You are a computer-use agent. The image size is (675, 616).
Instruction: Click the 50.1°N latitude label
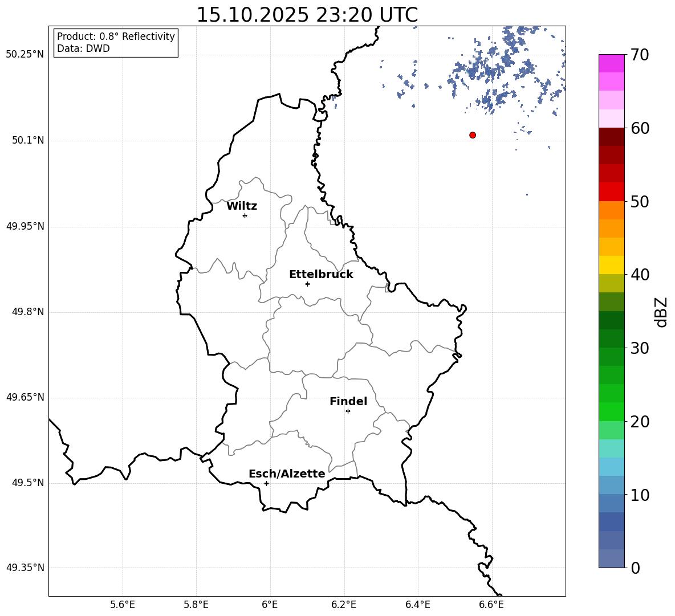(x=27, y=141)
